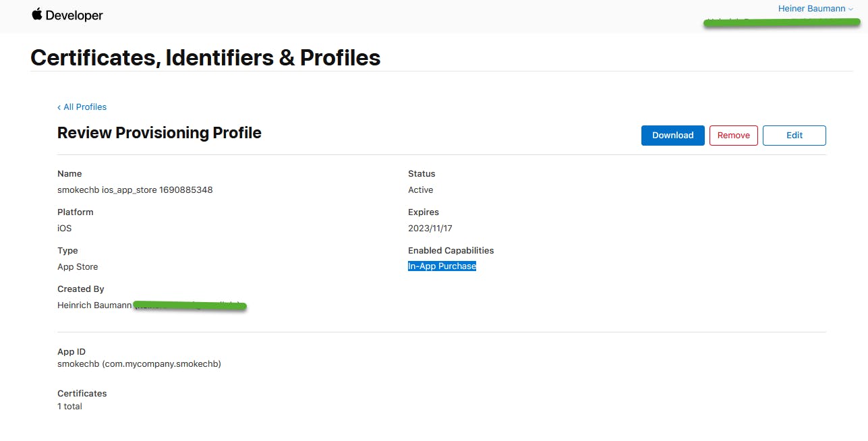Click the Enabled Capabilities label
The image size is (868, 441).
coord(451,251)
